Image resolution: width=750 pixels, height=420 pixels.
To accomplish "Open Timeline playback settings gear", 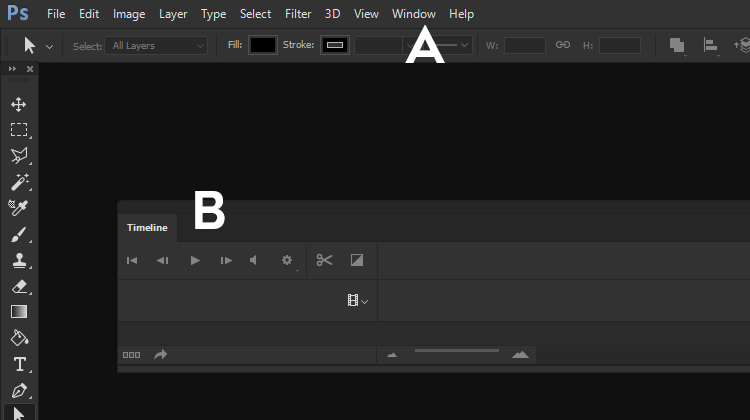I will (x=287, y=260).
